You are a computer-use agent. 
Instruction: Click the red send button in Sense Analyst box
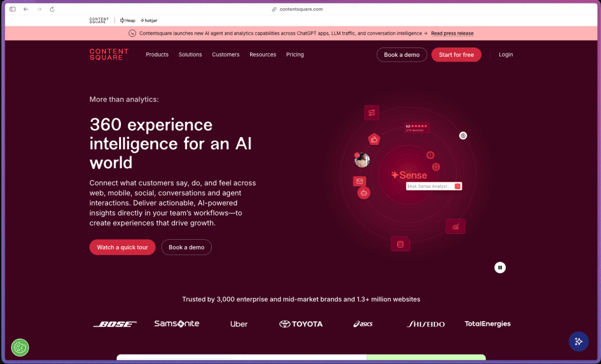click(x=458, y=186)
